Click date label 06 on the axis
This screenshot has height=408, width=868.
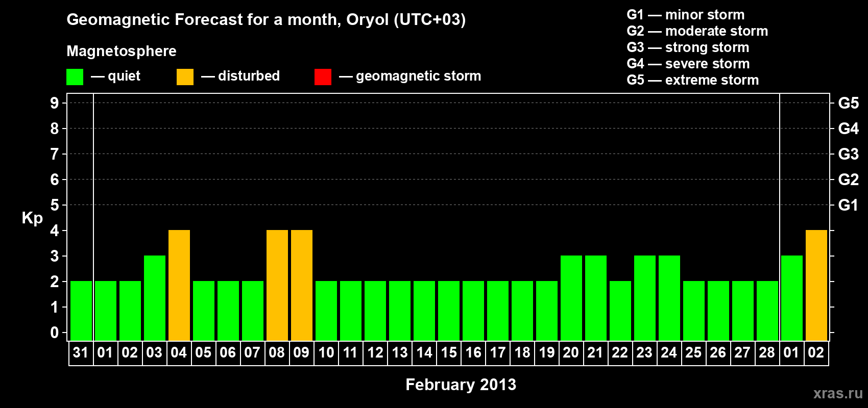point(228,352)
